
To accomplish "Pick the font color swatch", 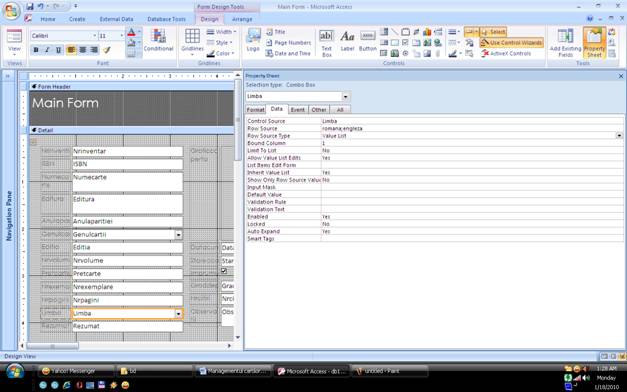I will point(131,33).
